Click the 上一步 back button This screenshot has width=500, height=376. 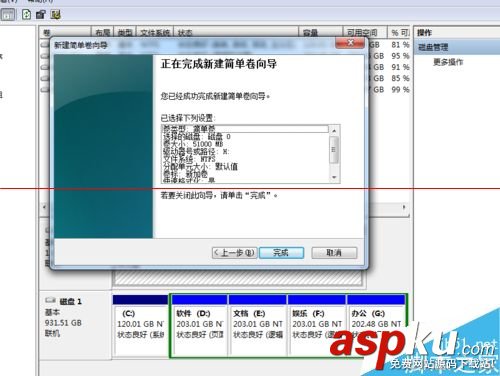pyautogui.click(x=234, y=253)
